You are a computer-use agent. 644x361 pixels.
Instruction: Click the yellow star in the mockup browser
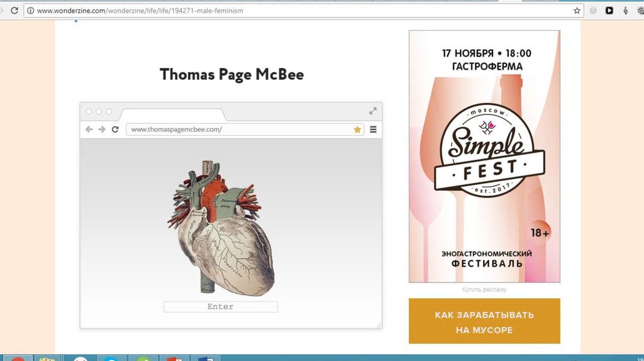pos(357,130)
